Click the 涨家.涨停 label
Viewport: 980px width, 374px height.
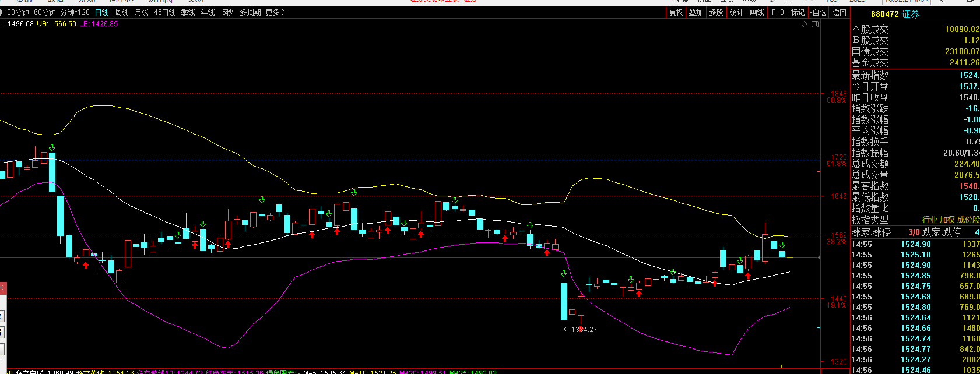coord(871,232)
